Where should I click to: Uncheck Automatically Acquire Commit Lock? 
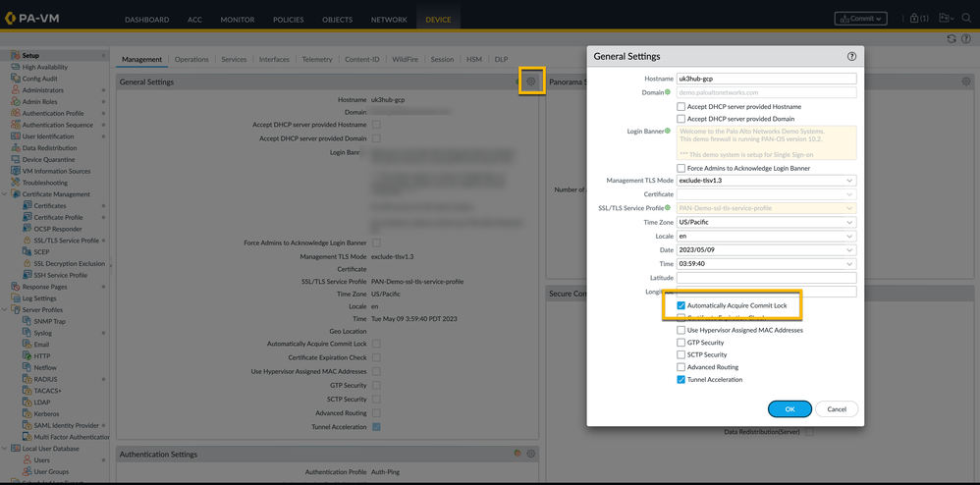click(x=681, y=305)
